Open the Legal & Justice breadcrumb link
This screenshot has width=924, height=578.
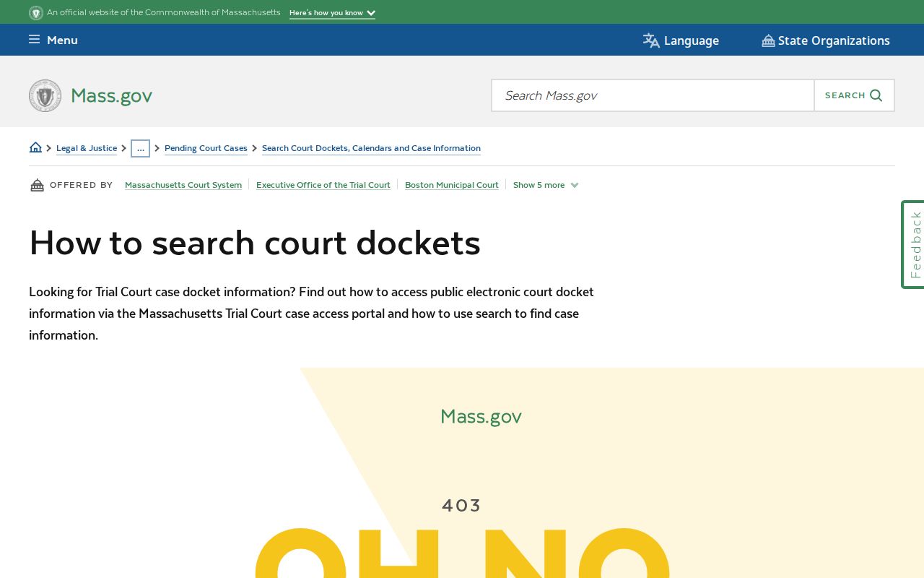[87, 148]
